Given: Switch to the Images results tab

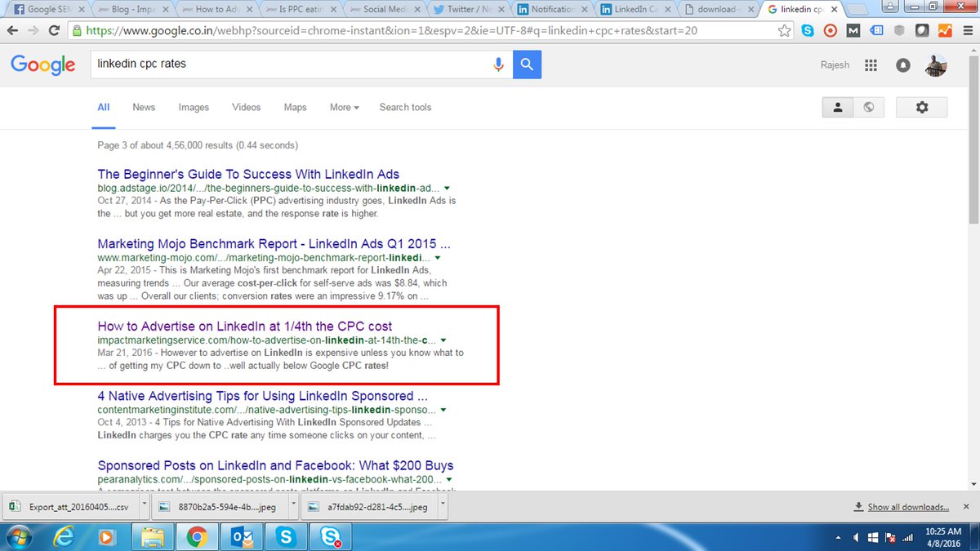Looking at the screenshot, I should click(x=194, y=107).
